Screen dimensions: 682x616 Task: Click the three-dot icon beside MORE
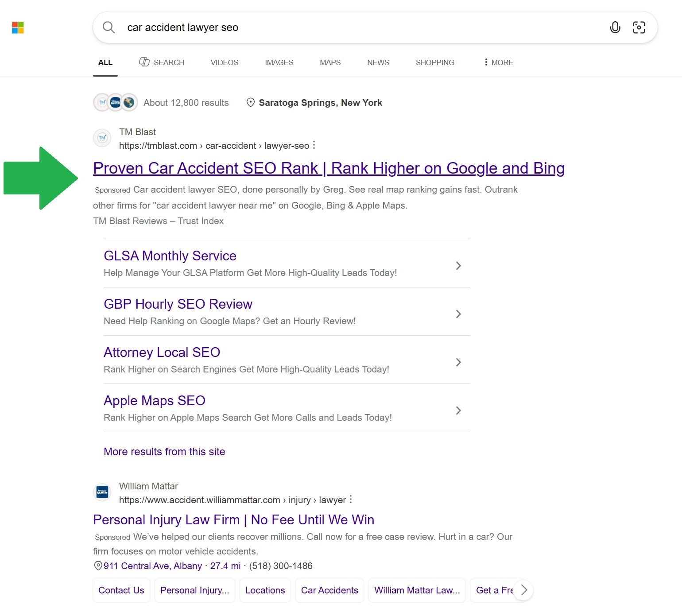[x=486, y=62]
